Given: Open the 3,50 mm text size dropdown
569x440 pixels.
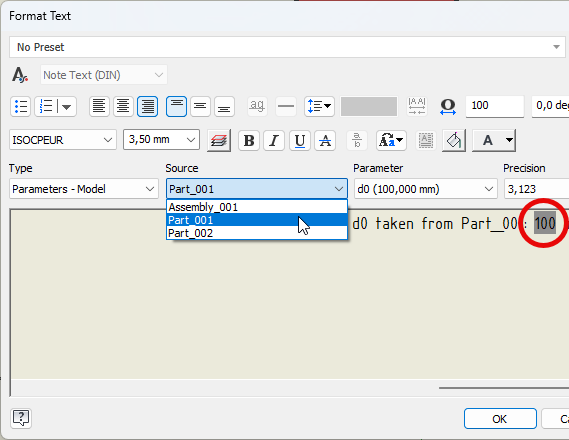Looking at the screenshot, I should point(161,140).
